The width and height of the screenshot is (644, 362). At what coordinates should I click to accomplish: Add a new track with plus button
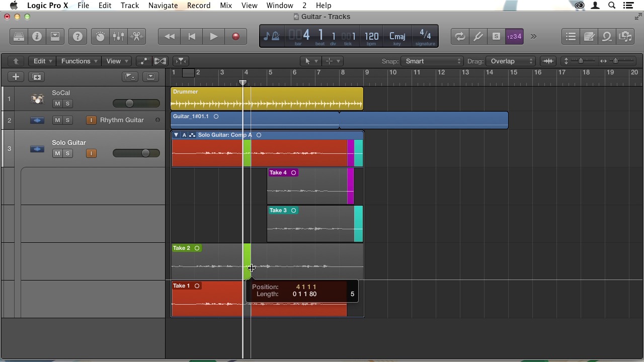coord(16,77)
